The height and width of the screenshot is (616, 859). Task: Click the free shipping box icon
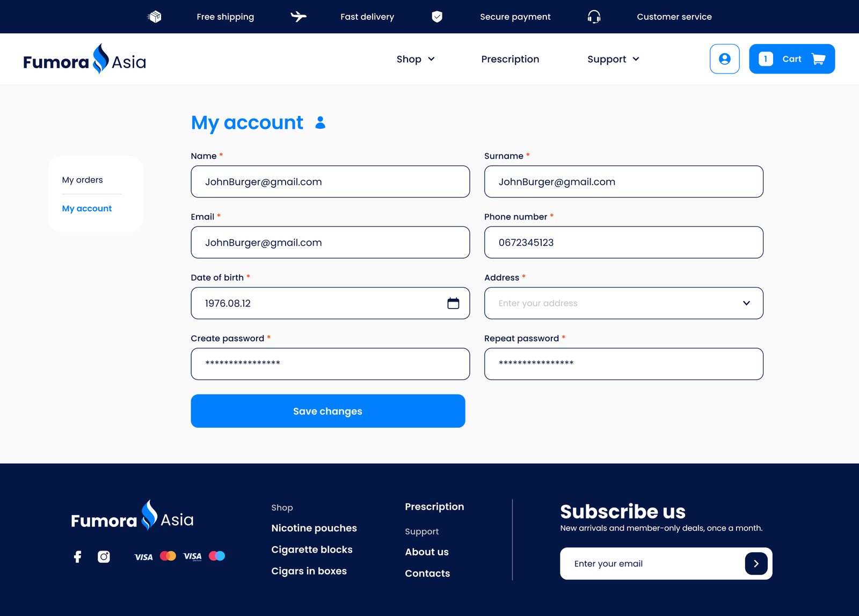[x=154, y=17]
